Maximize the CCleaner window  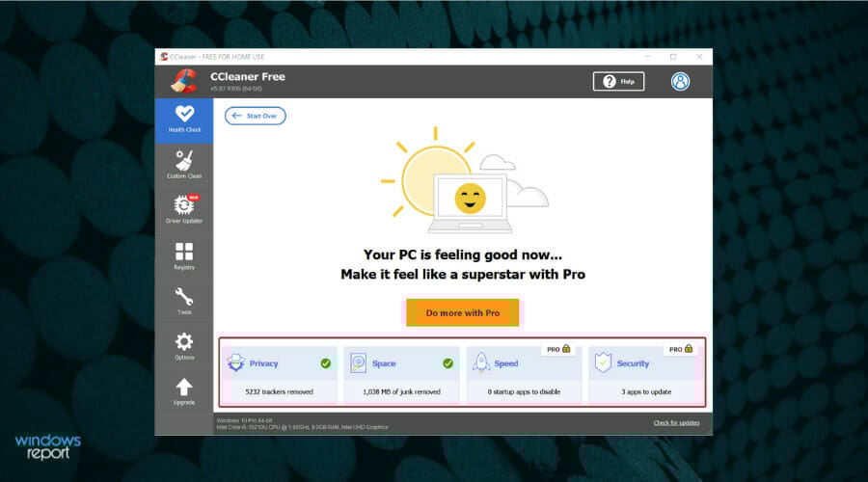(673, 57)
